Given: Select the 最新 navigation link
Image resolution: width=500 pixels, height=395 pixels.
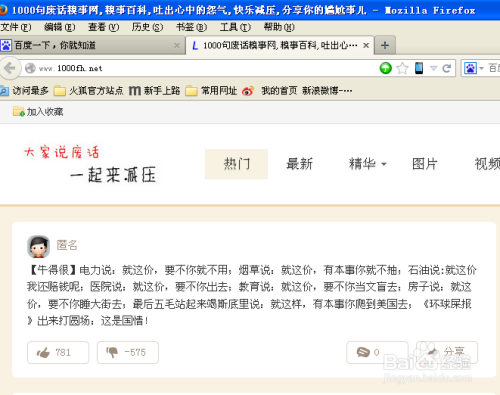Looking at the screenshot, I should 299,164.
